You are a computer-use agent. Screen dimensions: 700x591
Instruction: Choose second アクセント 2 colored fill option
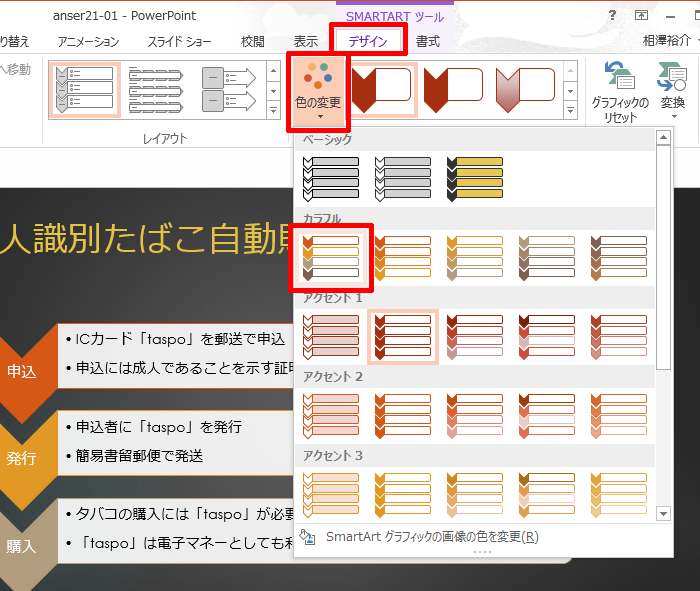(x=403, y=416)
